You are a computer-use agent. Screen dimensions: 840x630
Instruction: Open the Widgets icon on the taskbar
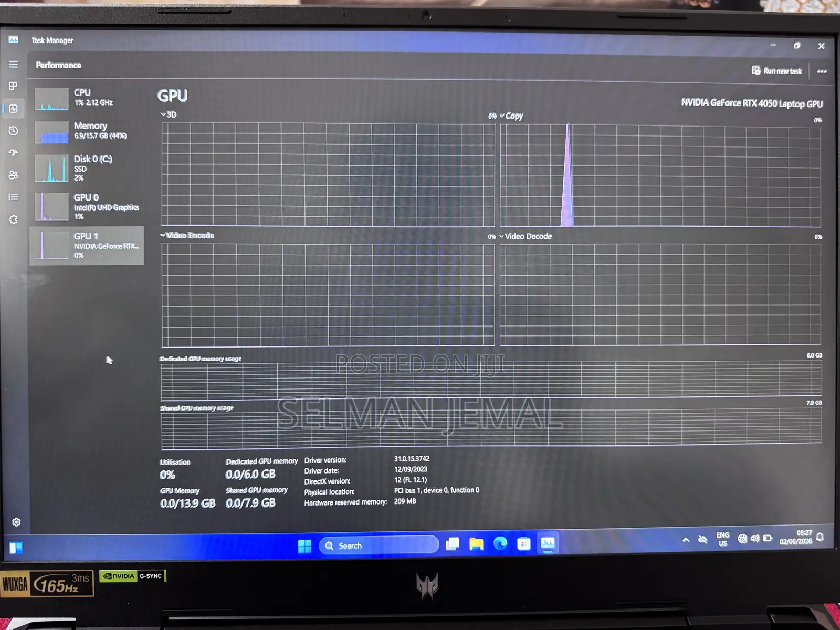pyautogui.click(x=16, y=548)
